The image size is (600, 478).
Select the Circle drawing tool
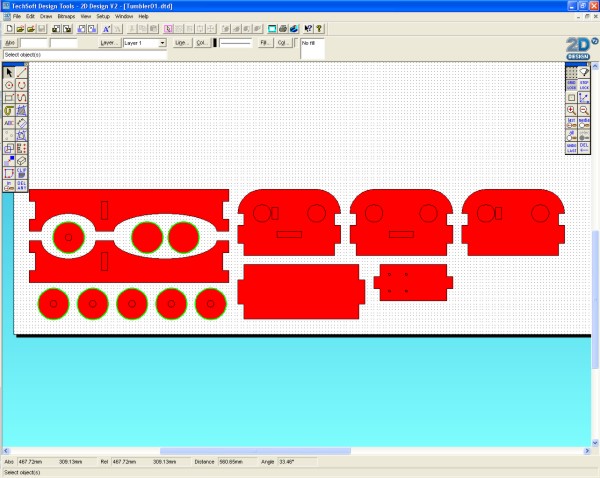[x=9, y=85]
